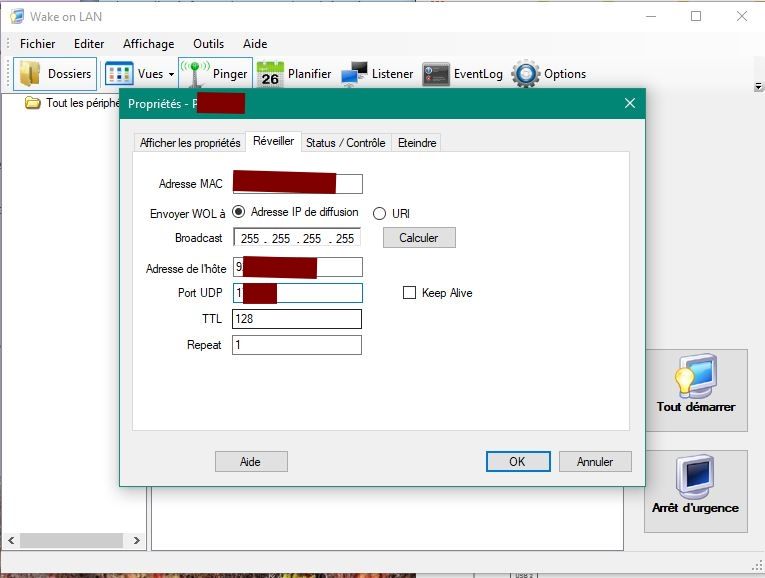765x578 pixels.
Task: Select the URI radio button
Action: pyautogui.click(x=379, y=213)
